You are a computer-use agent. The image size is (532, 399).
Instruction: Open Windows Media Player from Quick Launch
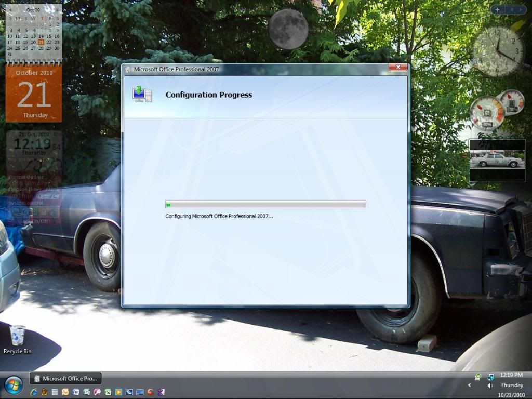[118, 392]
